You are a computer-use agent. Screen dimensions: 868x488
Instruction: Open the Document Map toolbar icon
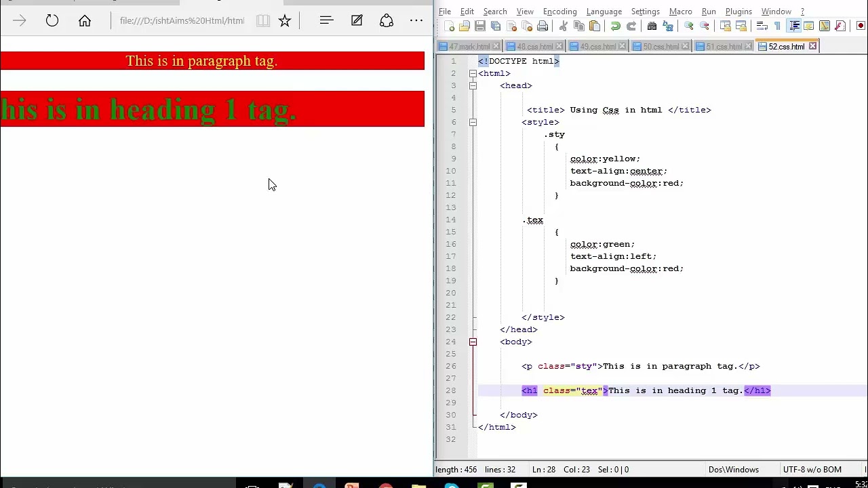pyautogui.click(x=825, y=26)
